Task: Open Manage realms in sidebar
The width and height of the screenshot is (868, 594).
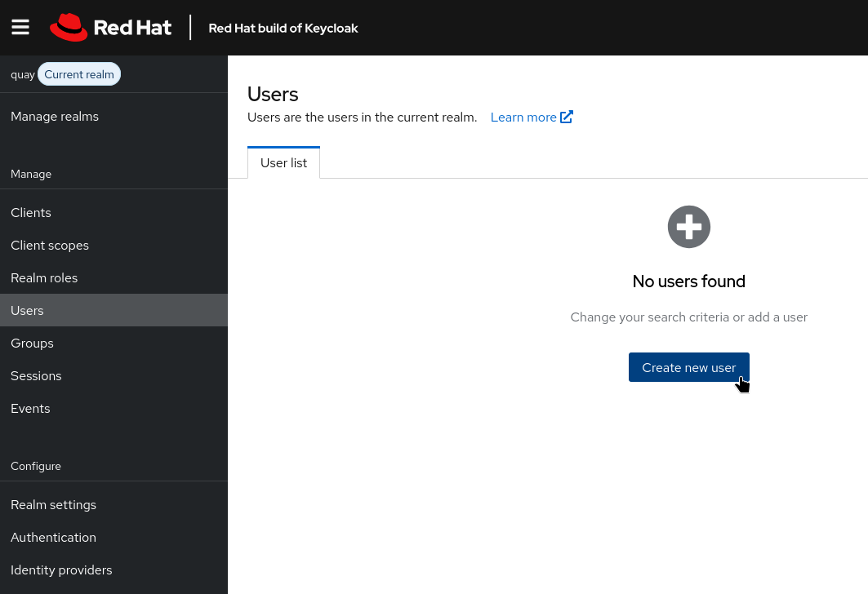Action: pos(55,117)
